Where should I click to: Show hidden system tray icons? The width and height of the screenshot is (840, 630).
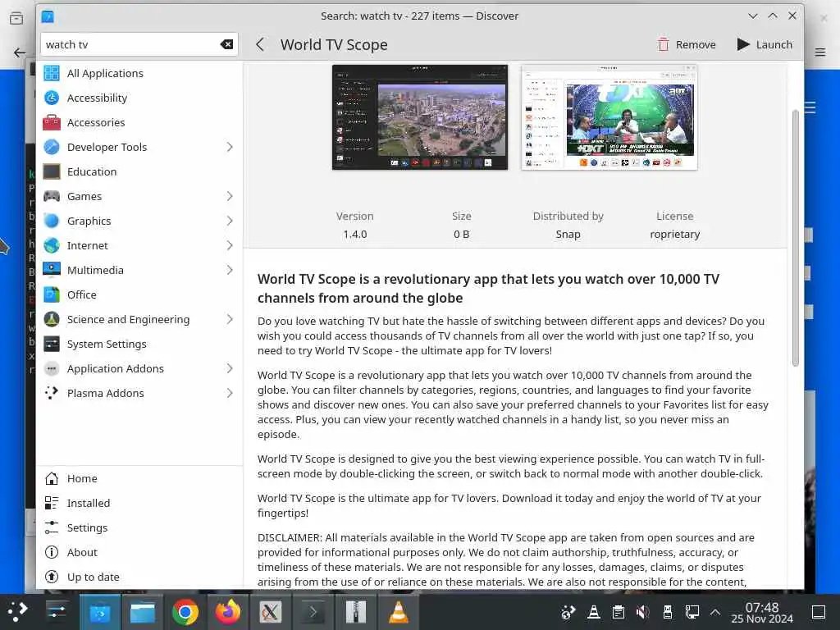tap(715, 612)
